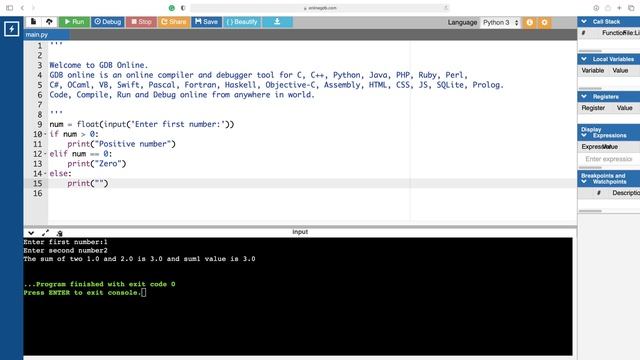Fold the else block at line 14

click(x=45, y=173)
